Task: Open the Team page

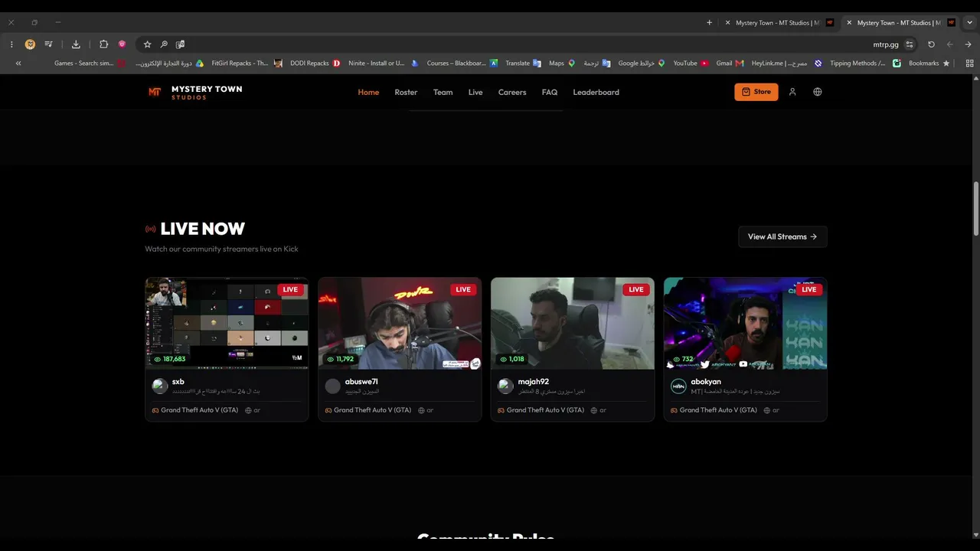Action: [x=443, y=92]
